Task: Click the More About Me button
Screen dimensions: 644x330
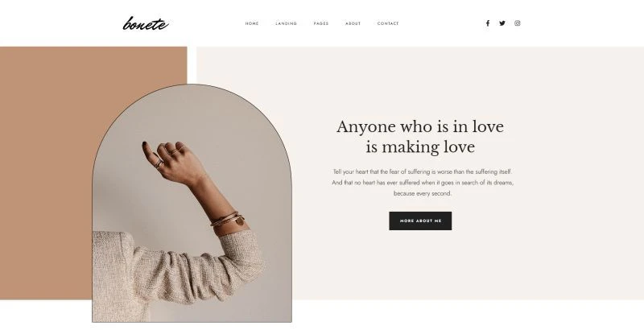Action: [420, 221]
